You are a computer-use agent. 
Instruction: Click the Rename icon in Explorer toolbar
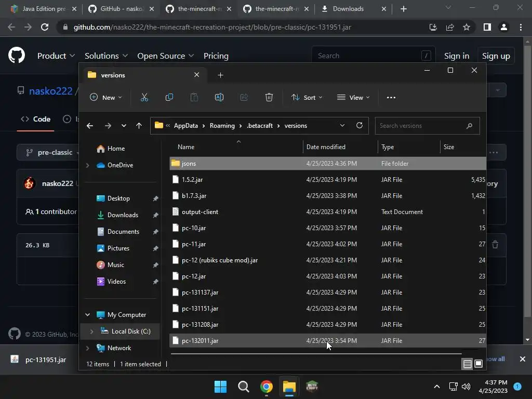tap(219, 97)
